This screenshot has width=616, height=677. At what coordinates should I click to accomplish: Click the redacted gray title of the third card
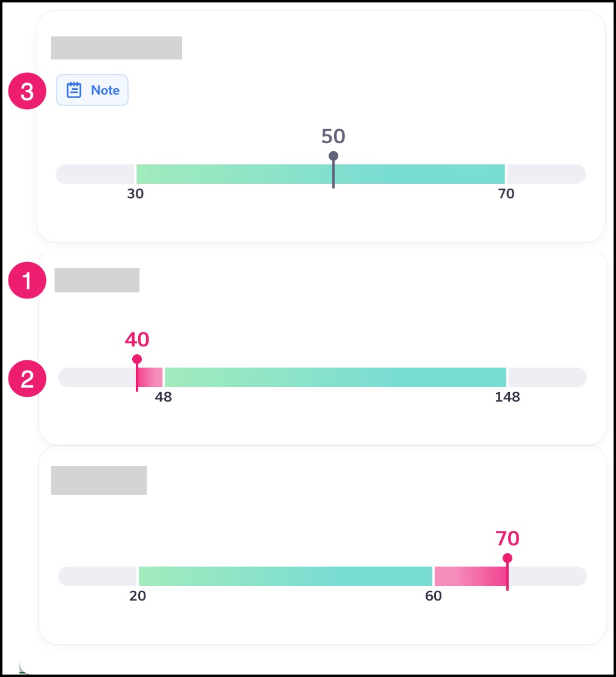pos(99,480)
